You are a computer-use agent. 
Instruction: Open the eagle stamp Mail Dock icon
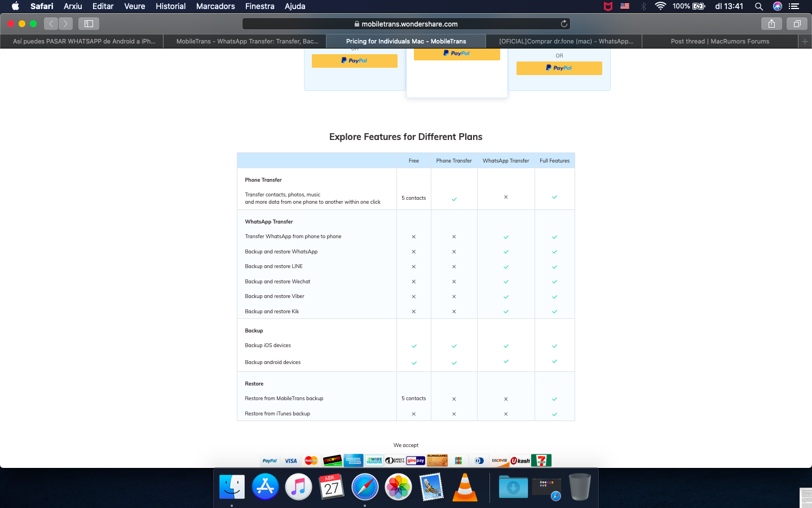point(431,487)
